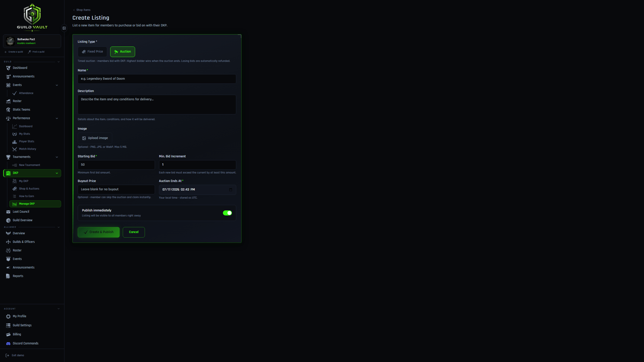Collapse the Performance submenu chevron
The width and height of the screenshot is (644, 362).
(x=57, y=118)
